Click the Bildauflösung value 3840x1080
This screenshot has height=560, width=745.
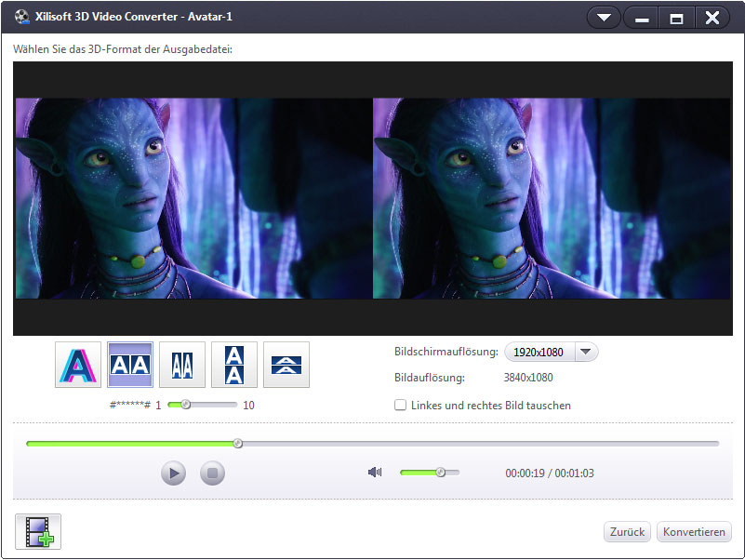[528, 378]
